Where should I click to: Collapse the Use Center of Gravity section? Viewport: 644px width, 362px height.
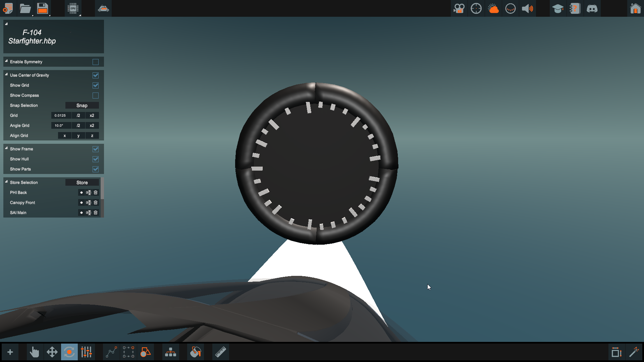(x=6, y=74)
